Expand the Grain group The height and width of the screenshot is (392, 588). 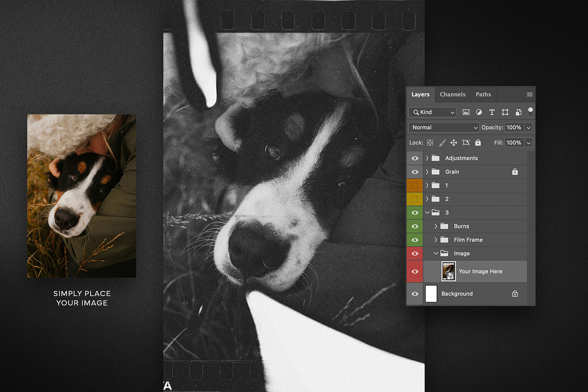(427, 172)
